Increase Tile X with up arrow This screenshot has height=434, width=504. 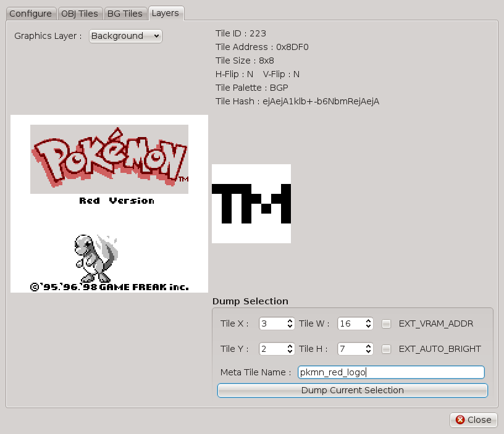pos(290,321)
